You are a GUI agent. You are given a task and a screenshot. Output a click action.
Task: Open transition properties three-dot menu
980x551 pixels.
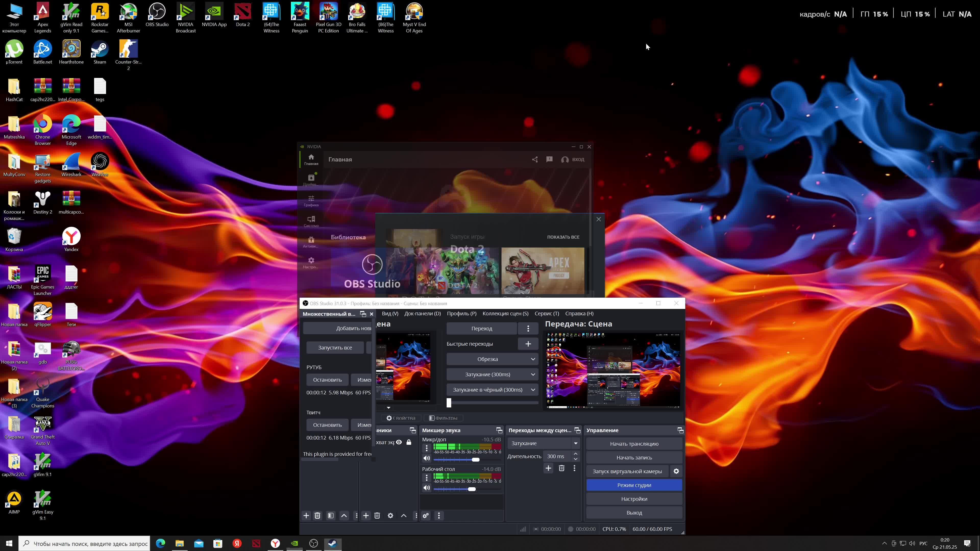[x=574, y=468]
